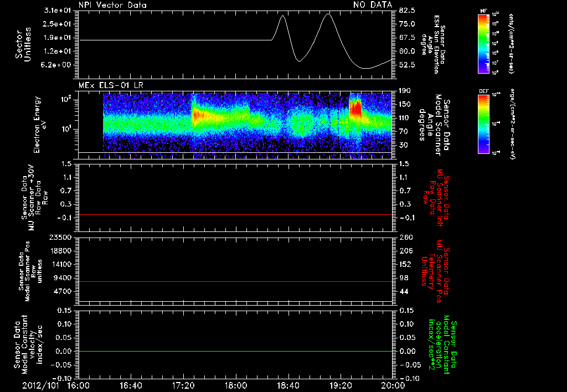Click the red MU Scanner Pos Telemetry label
Screen dimensions: 567x392
(435, 272)
